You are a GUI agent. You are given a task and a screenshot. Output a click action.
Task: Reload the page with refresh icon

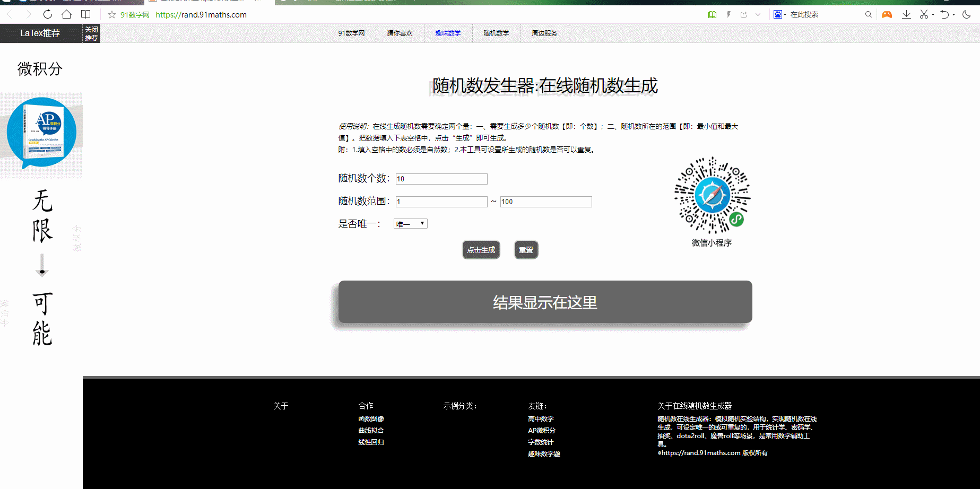pos(48,14)
